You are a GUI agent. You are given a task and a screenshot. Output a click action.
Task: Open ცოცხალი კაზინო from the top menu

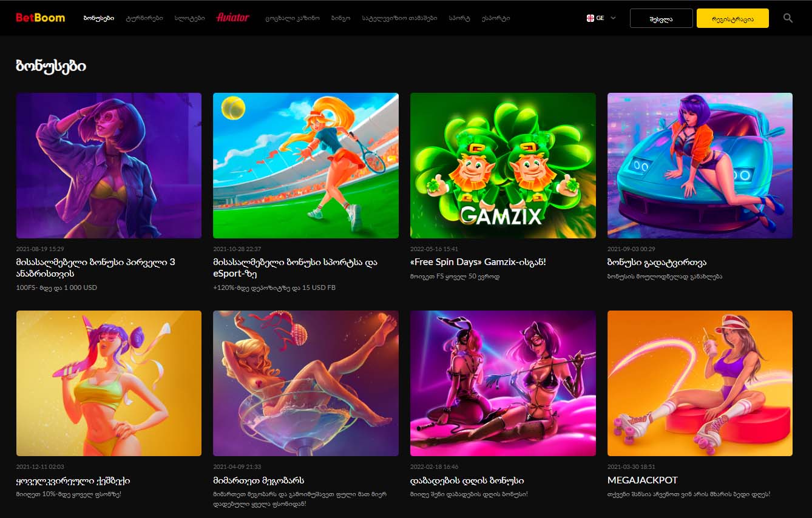[x=292, y=18]
